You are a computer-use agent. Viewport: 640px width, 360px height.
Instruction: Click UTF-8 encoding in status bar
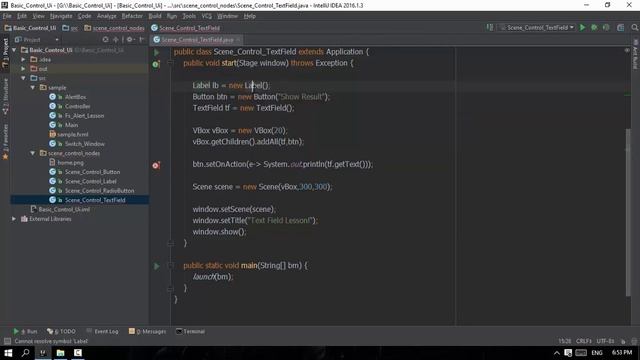605,341
